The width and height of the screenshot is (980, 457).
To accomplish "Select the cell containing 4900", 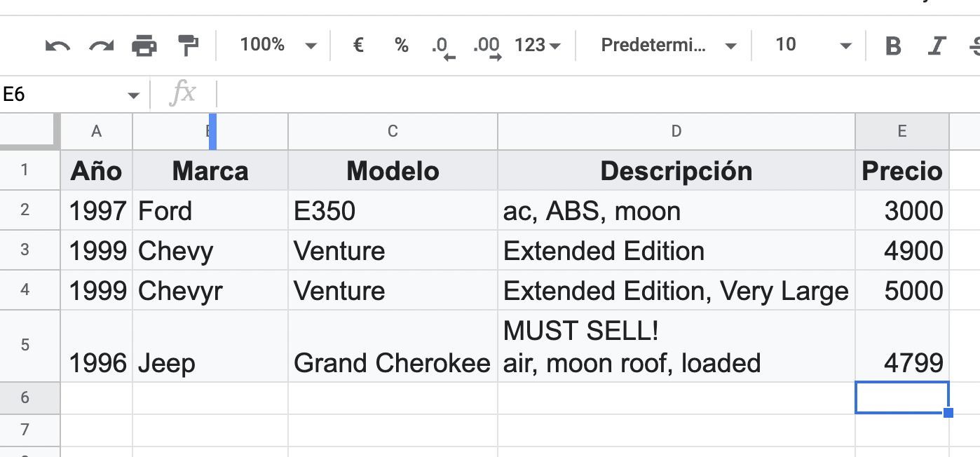I will point(902,250).
